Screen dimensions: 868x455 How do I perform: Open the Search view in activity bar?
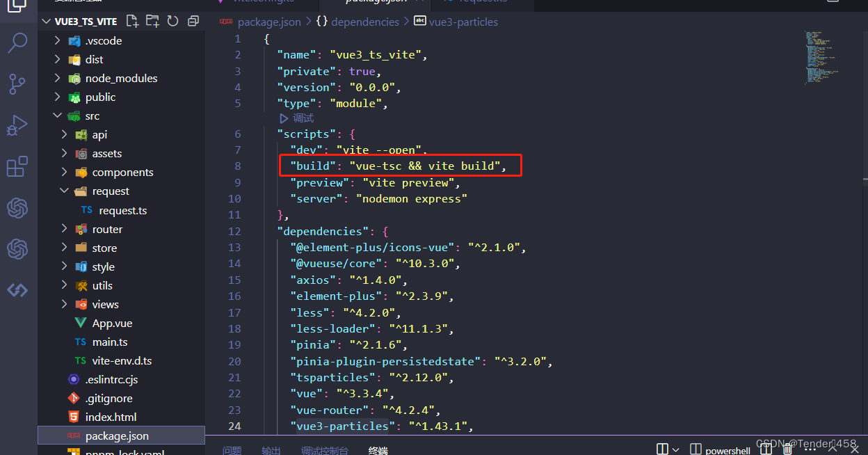[x=17, y=43]
